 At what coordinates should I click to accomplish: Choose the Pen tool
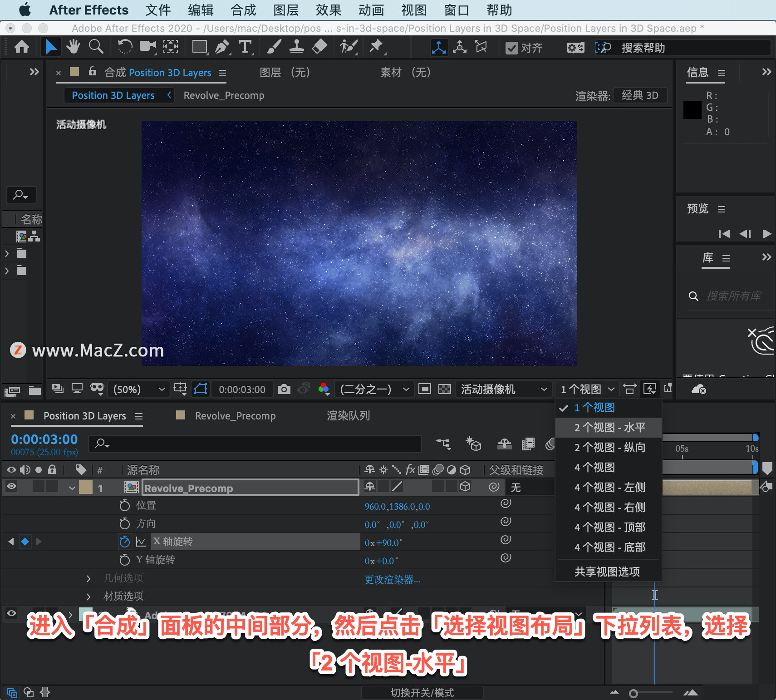[222, 47]
